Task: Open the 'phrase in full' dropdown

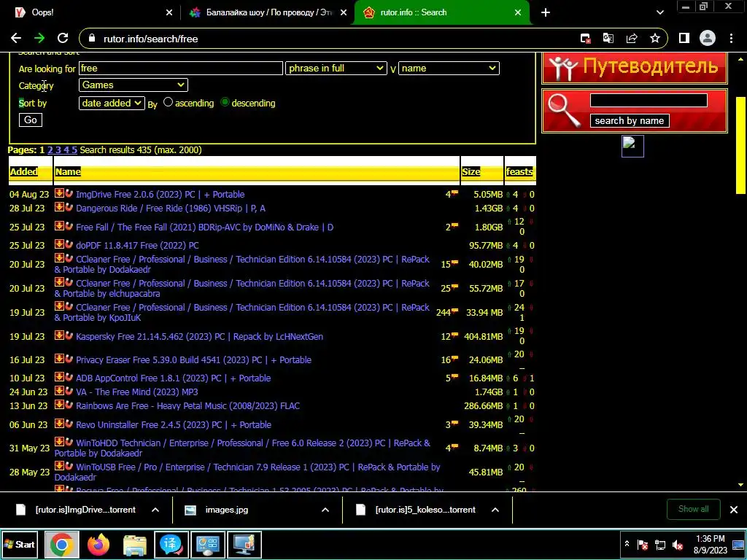Action: (336, 68)
